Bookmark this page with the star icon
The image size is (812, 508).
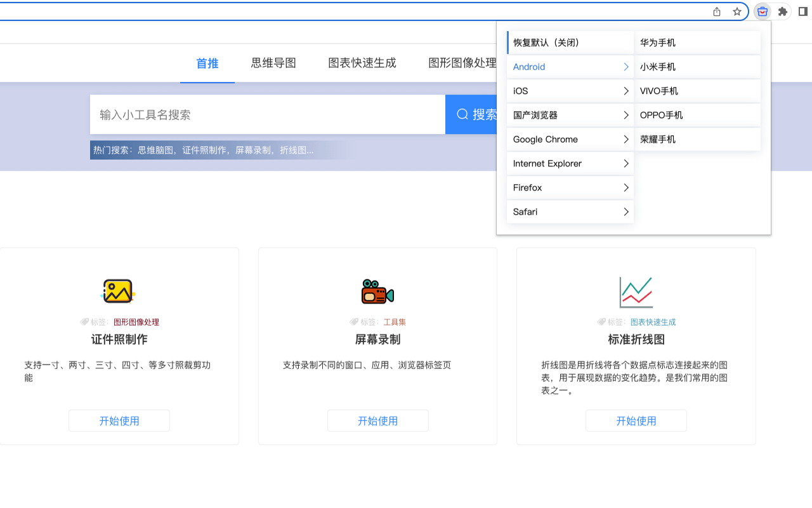pyautogui.click(x=737, y=11)
